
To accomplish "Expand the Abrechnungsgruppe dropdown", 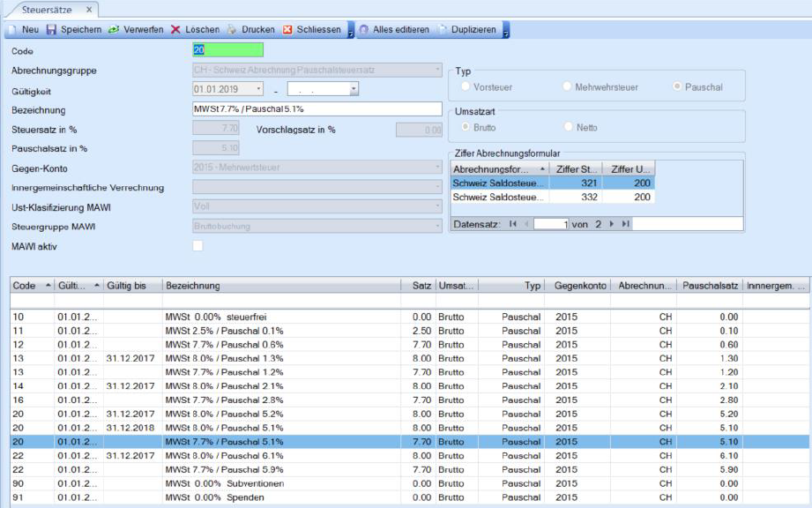I will coord(436,70).
